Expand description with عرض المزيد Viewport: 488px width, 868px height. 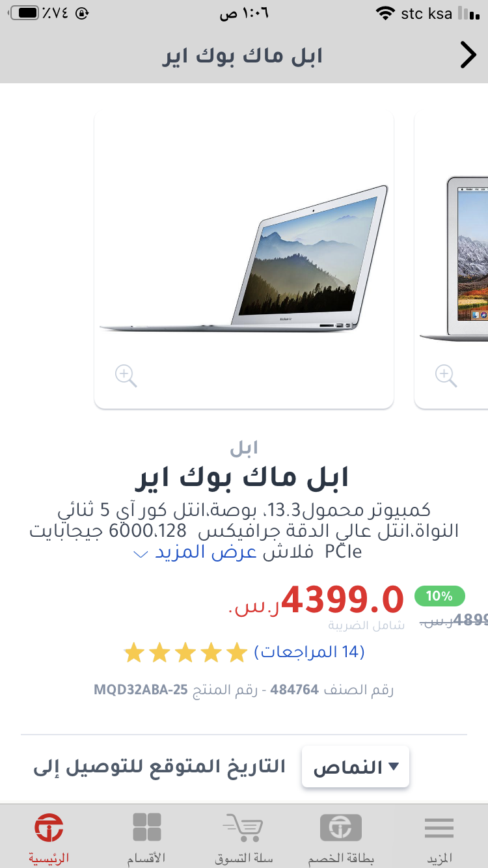tap(206, 552)
